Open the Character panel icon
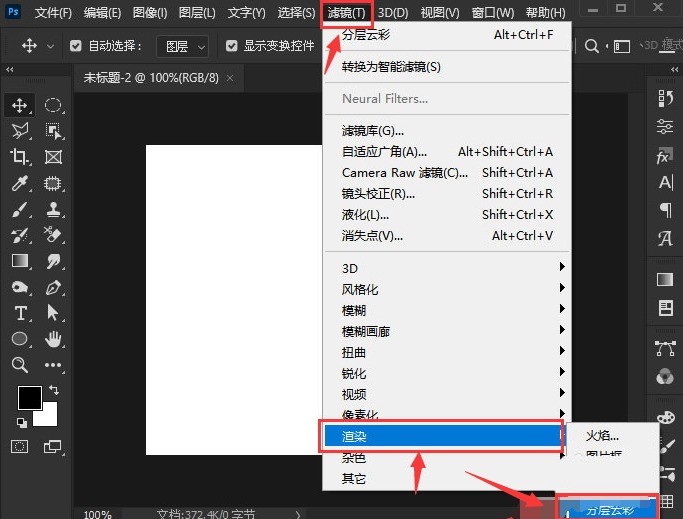Screen dimensions: 683x519 point(665,182)
